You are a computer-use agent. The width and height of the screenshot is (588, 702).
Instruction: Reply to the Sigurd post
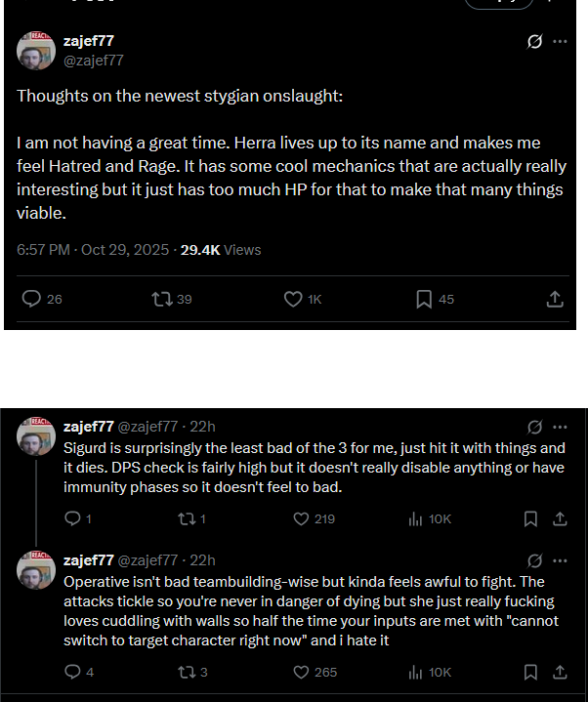pos(72,519)
